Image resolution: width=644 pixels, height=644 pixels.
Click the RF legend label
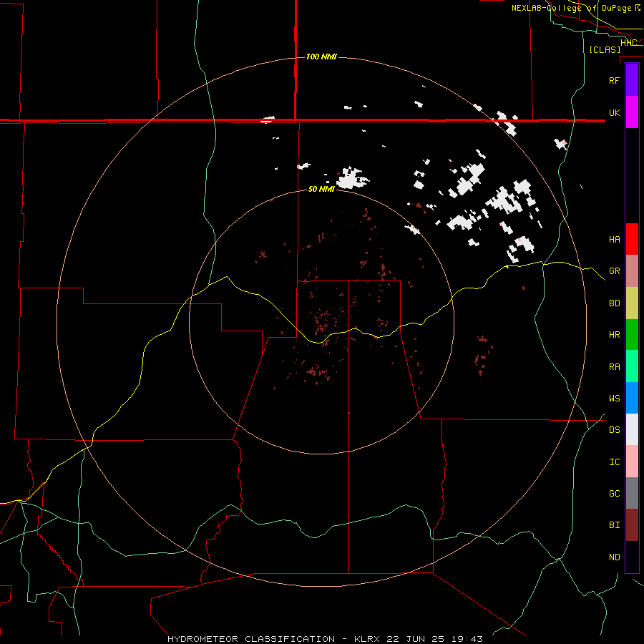point(614,80)
